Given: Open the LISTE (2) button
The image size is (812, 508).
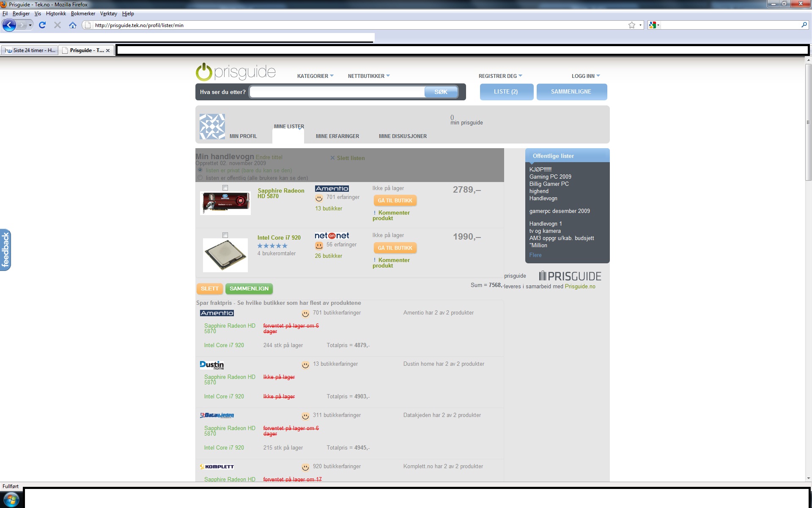Looking at the screenshot, I should coord(506,92).
